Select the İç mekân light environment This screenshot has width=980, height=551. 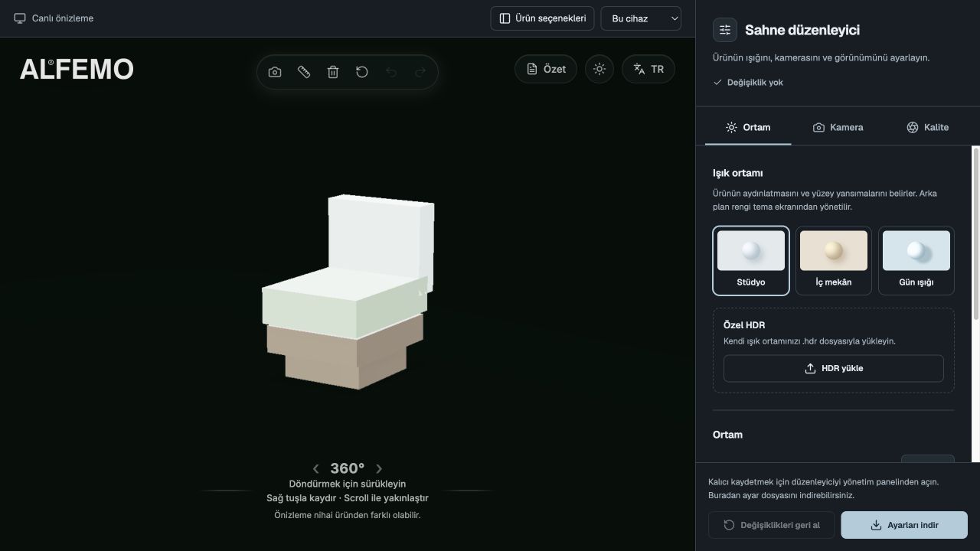[834, 260]
